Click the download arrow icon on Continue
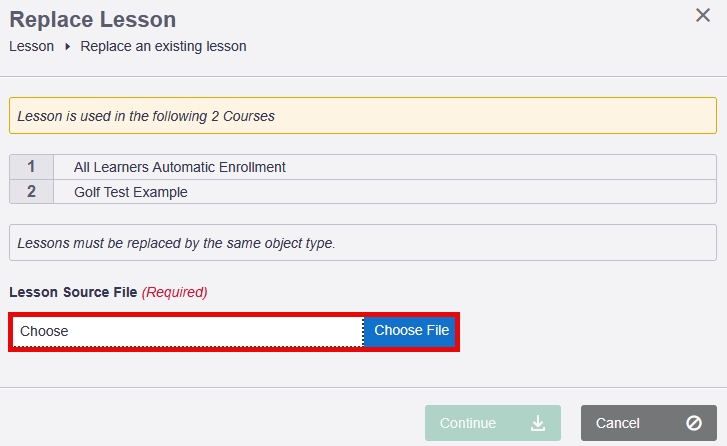727x446 pixels. tap(538, 423)
